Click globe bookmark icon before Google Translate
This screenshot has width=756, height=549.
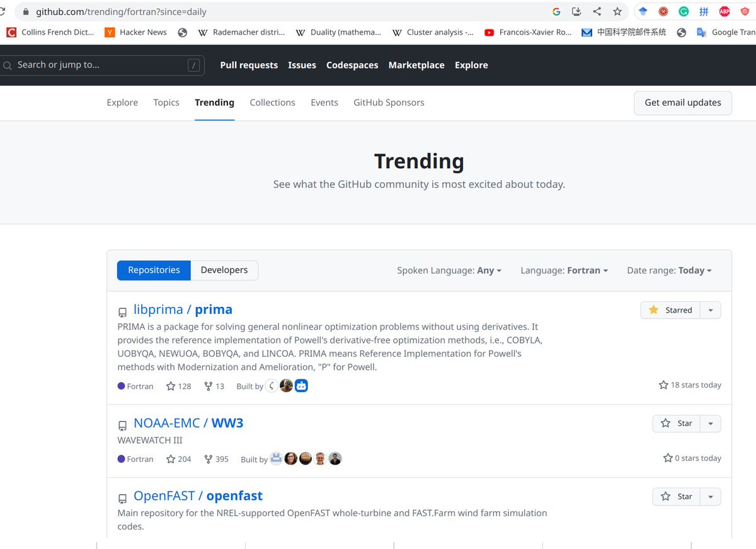coord(682,33)
